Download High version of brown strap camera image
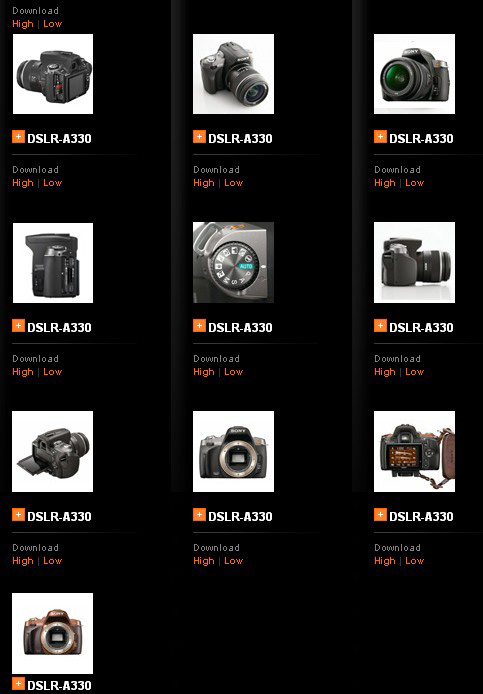This screenshot has width=483, height=694. click(x=385, y=561)
